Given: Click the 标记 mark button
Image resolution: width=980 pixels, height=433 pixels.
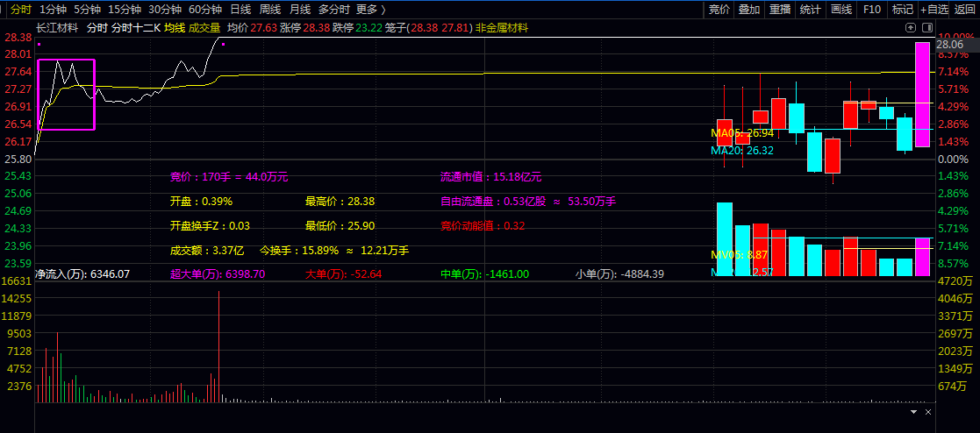Looking at the screenshot, I should click(x=903, y=9).
